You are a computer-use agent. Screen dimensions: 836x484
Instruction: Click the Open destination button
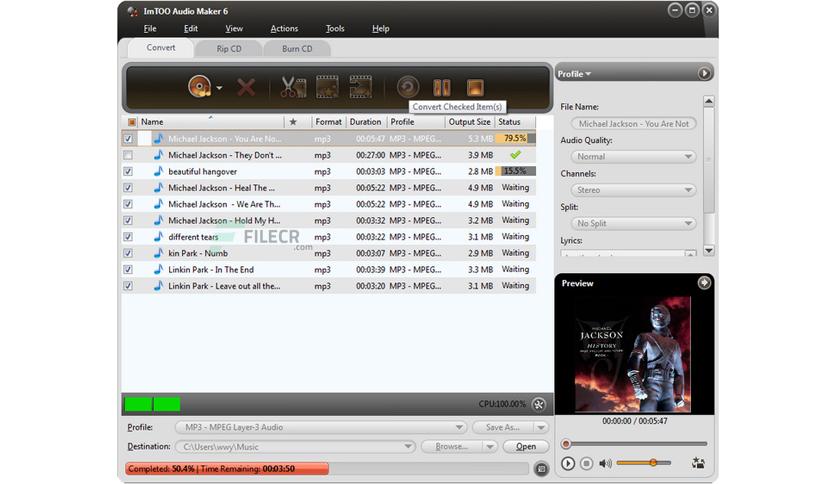[526, 447]
